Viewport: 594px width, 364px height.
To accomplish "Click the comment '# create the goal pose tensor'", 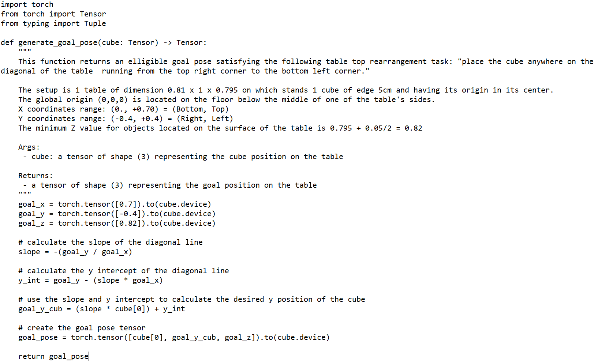I will click(x=82, y=328).
